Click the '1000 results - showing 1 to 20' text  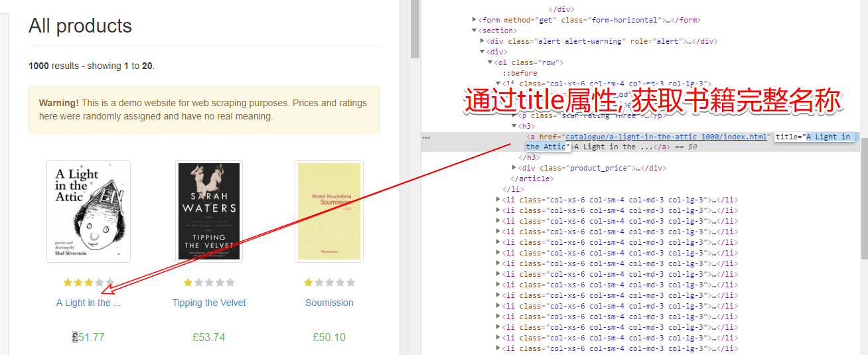pyautogui.click(x=92, y=66)
